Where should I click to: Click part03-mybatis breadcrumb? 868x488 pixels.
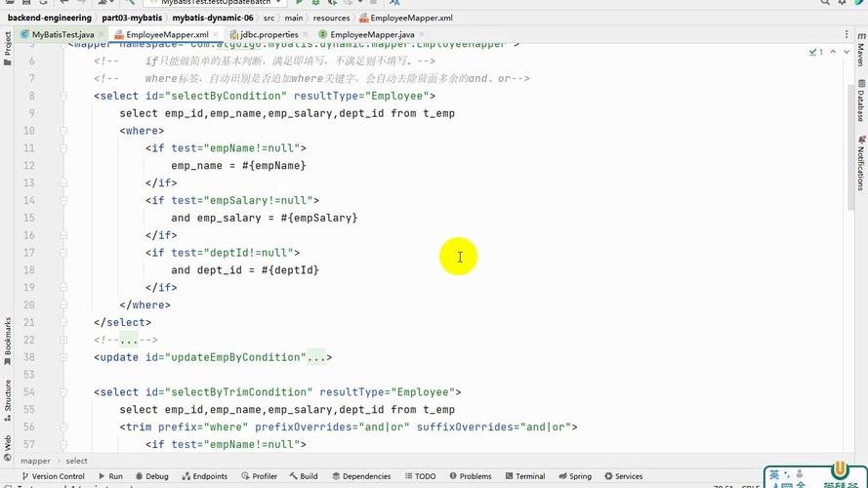(x=132, y=18)
